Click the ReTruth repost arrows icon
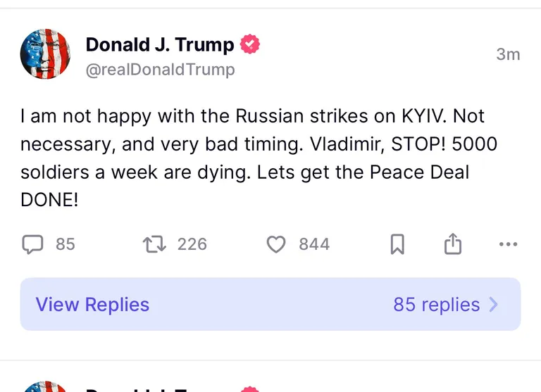 154,244
